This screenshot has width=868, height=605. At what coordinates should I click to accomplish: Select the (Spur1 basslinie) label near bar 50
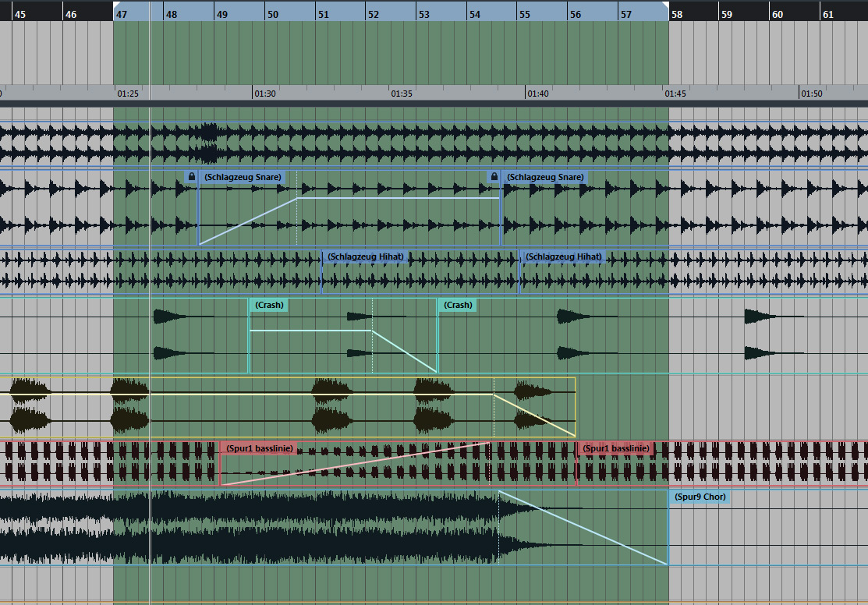[x=260, y=448]
